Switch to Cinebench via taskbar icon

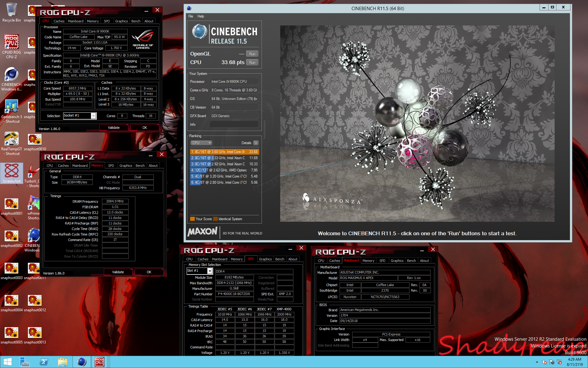click(81, 362)
